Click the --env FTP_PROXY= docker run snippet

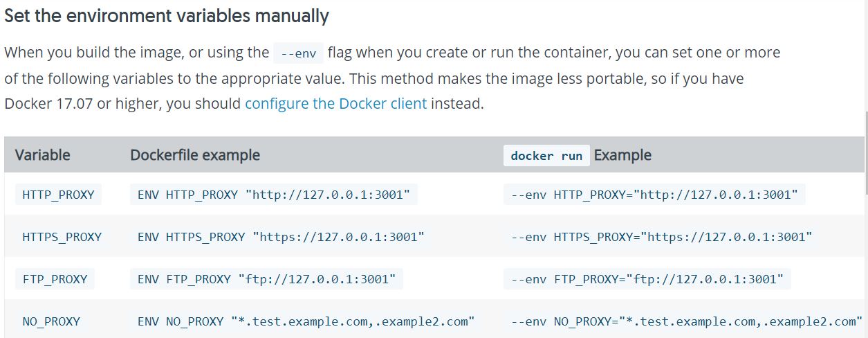[647, 279]
